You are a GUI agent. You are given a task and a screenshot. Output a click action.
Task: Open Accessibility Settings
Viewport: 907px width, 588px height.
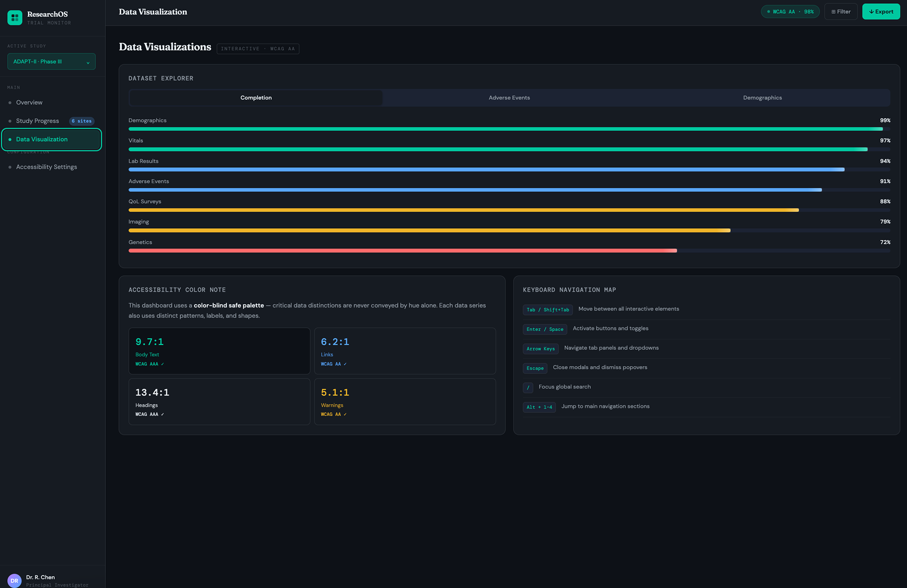tap(46, 167)
